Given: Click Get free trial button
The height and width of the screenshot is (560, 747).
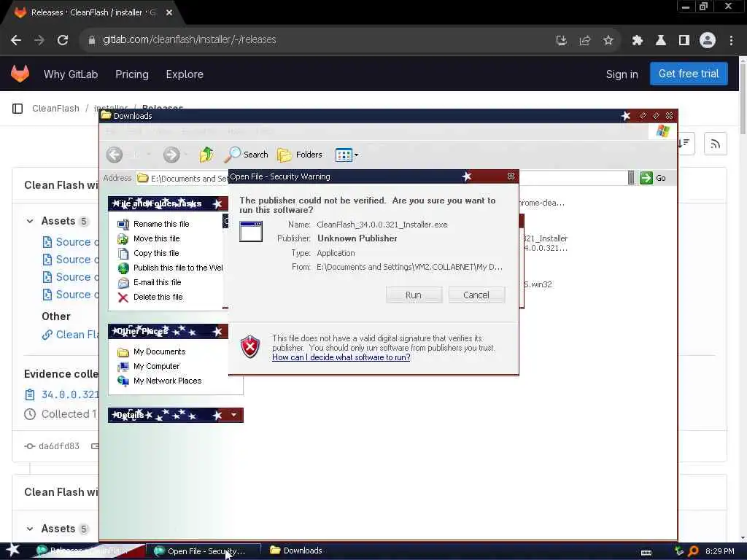Looking at the screenshot, I should tap(689, 74).
